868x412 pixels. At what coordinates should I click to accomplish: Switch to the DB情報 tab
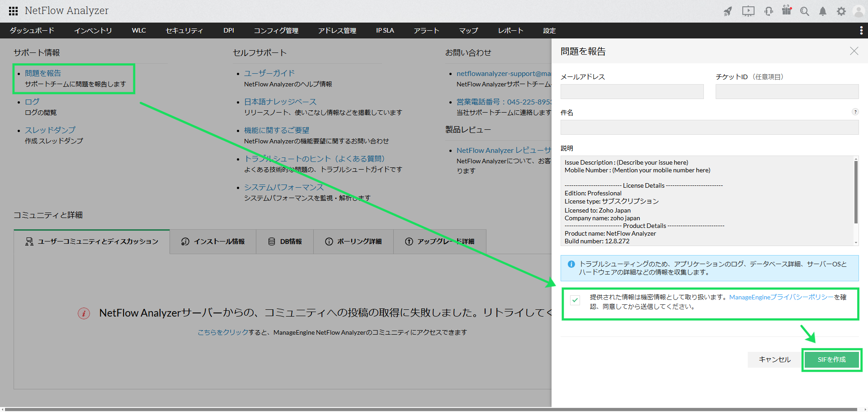tap(285, 242)
